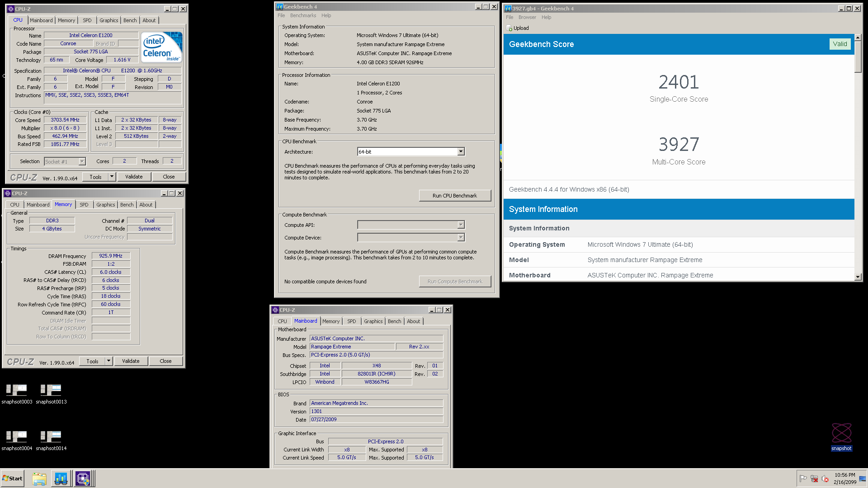Viewport: 868px width, 488px height.
Task: Open Graphics tab in CPU-Z Memory window
Action: tap(106, 205)
